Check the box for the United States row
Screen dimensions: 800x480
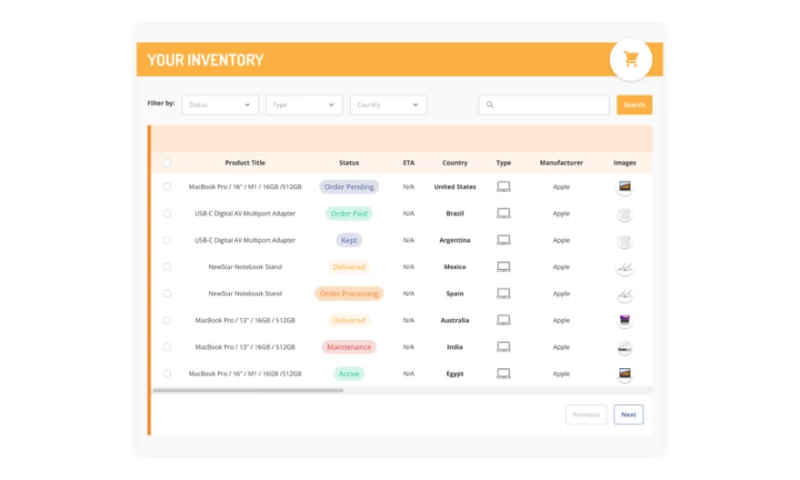[x=167, y=187]
